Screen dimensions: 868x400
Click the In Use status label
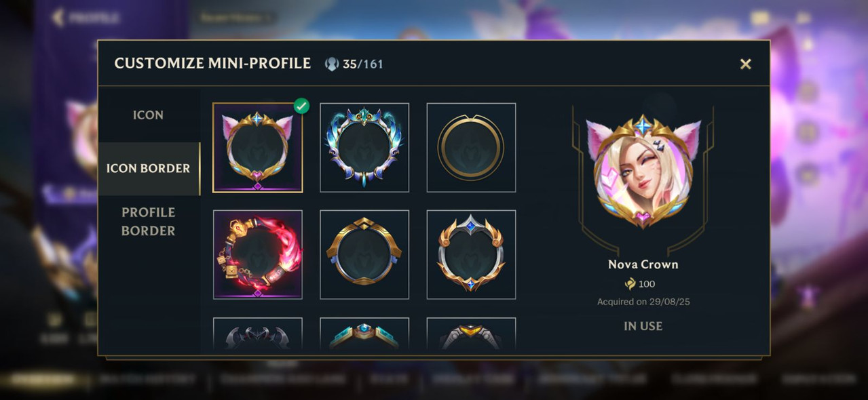click(643, 326)
